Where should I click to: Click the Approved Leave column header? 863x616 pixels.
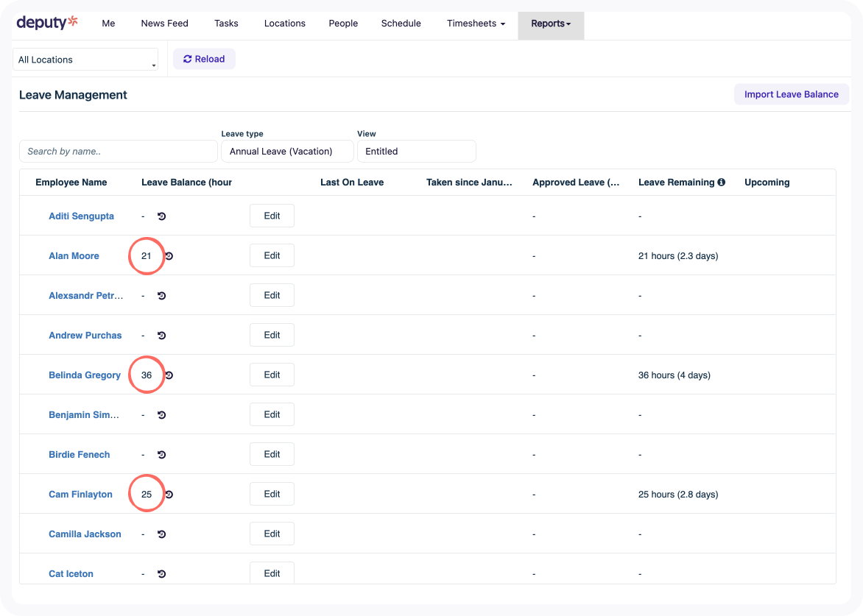[x=576, y=182]
